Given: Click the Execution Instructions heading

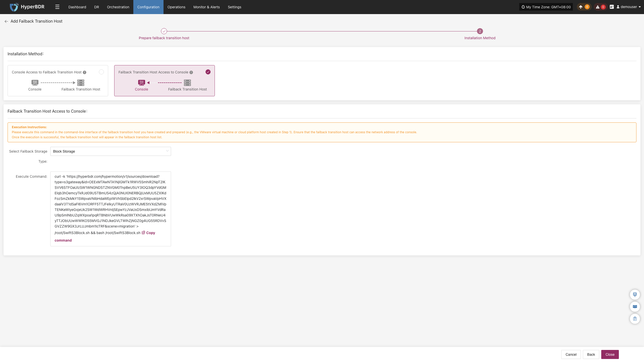Looking at the screenshot, I should pyautogui.click(x=29, y=127).
